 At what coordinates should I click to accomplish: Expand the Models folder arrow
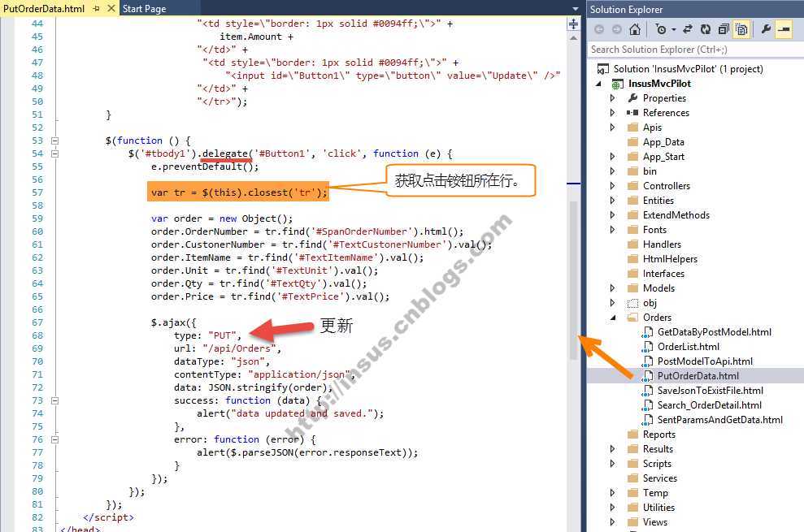click(x=612, y=288)
